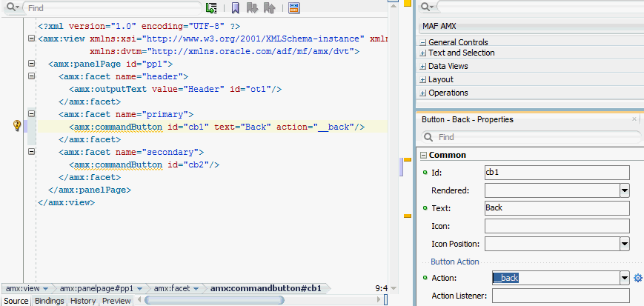The height and width of the screenshot is (306, 644).
Task: Click the horizontal scrollbar left arrow
Action: point(139,300)
